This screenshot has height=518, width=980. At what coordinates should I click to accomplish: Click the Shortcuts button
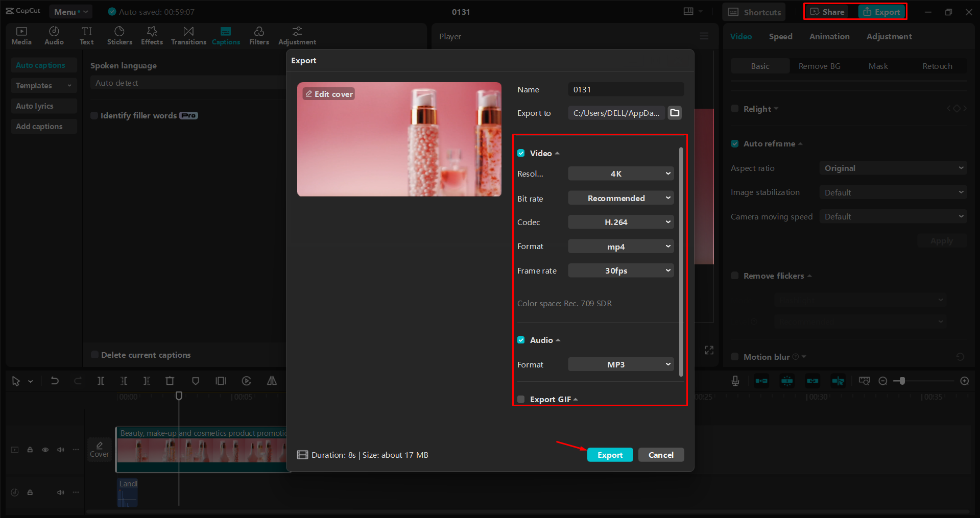pyautogui.click(x=754, y=12)
